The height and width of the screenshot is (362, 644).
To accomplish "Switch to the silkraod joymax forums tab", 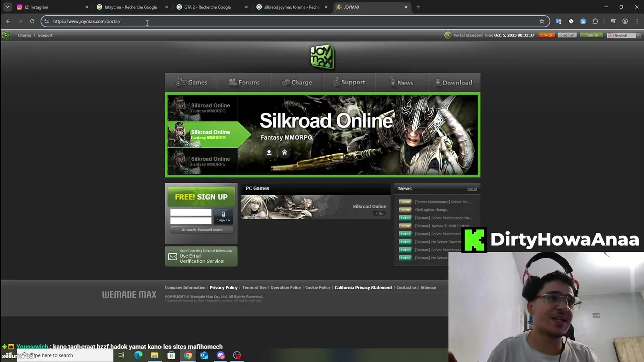I will pos(291,7).
